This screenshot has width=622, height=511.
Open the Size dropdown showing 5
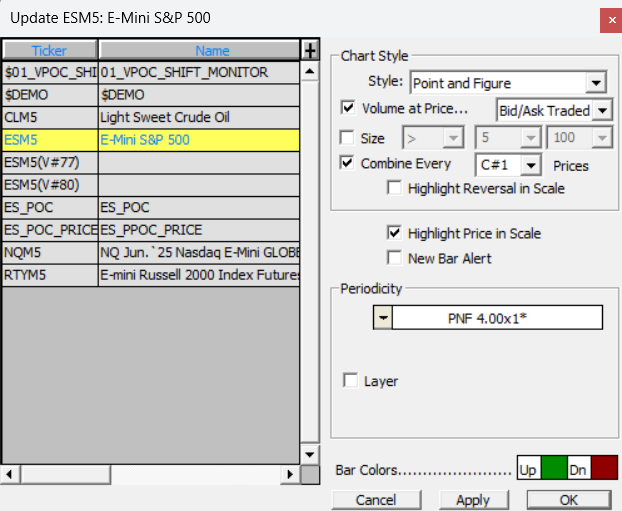click(x=530, y=138)
